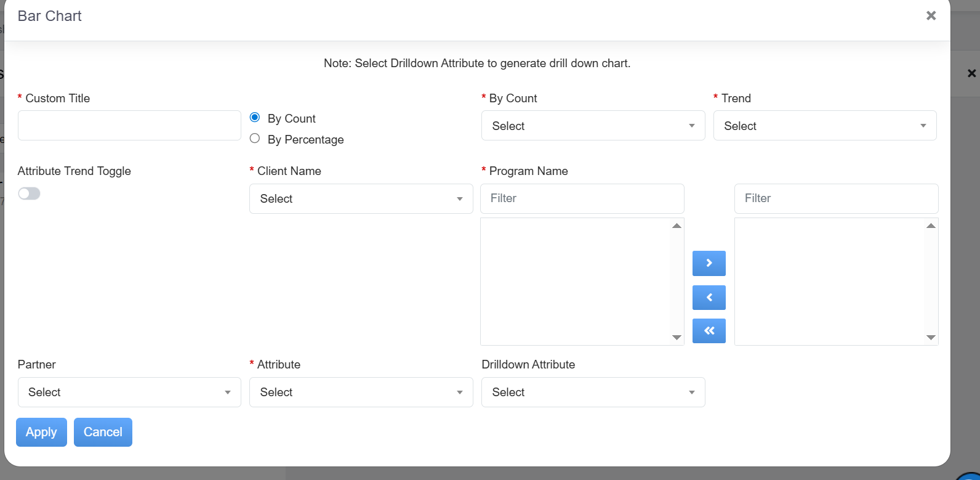Expand the Client Name dropdown
This screenshot has height=480, width=980.
361,198
